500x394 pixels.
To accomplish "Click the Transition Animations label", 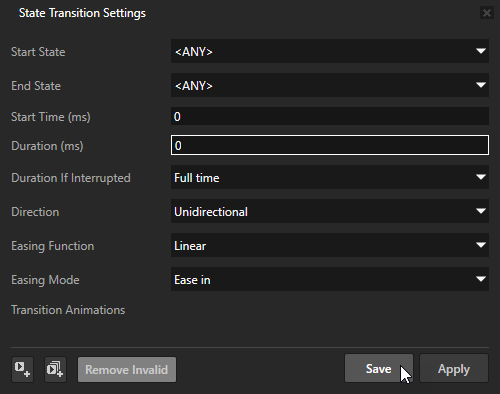I will point(68,310).
